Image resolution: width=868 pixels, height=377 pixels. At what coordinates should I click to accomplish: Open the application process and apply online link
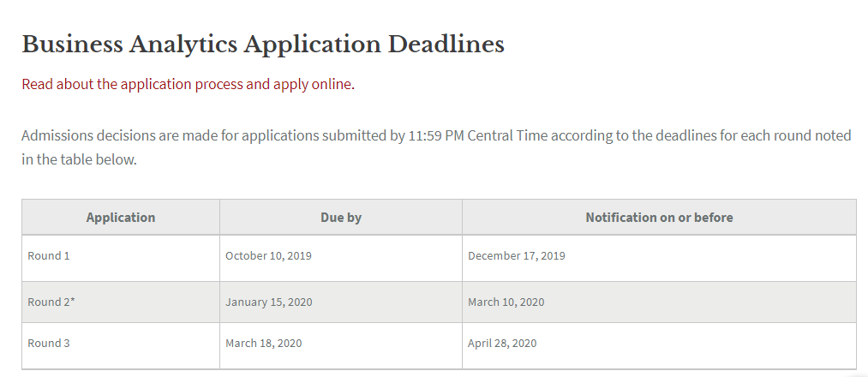[x=188, y=84]
